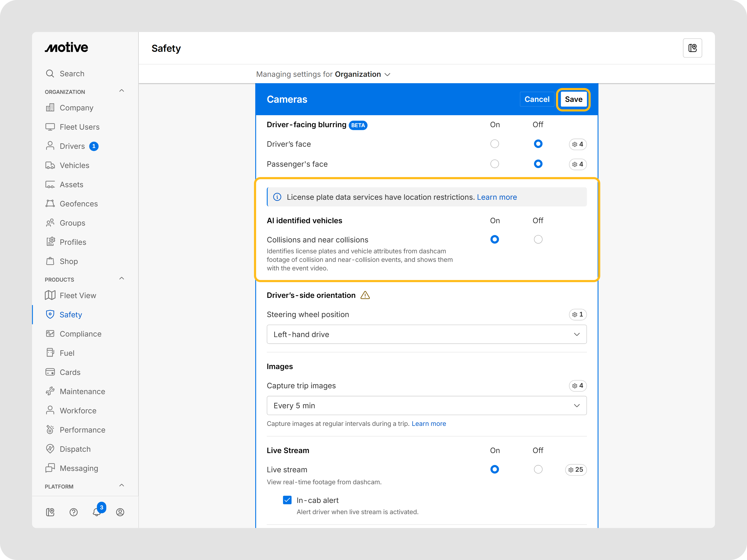The height and width of the screenshot is (560, 747).
Task: Select Off for Passenger's face blurring
Action: tap(538, 164)
